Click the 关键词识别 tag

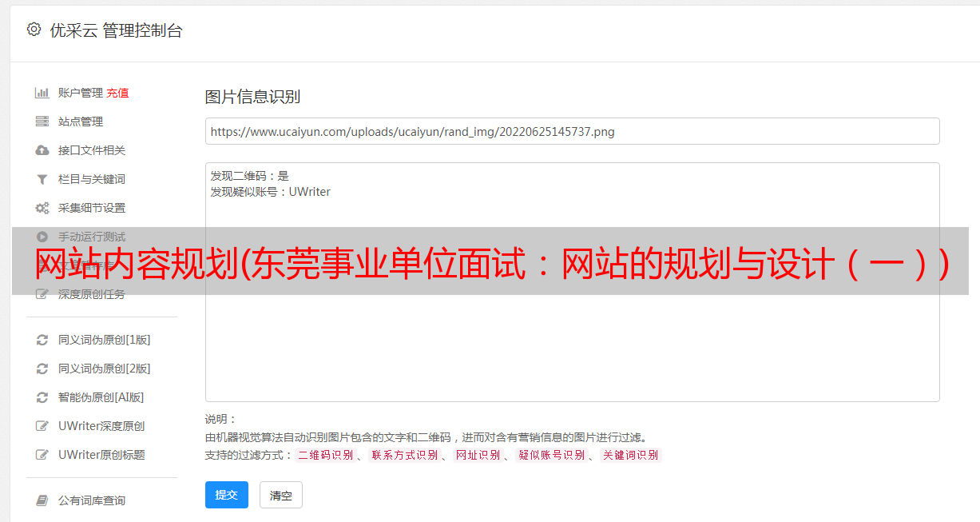[x=631, y=455]
